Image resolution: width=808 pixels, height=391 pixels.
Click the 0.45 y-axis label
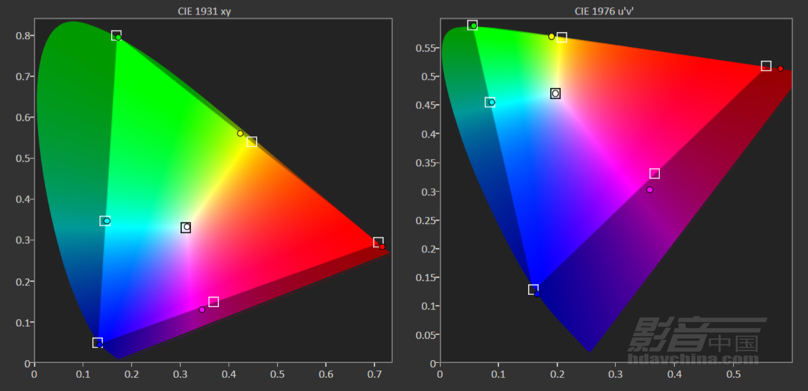[425, 106]
